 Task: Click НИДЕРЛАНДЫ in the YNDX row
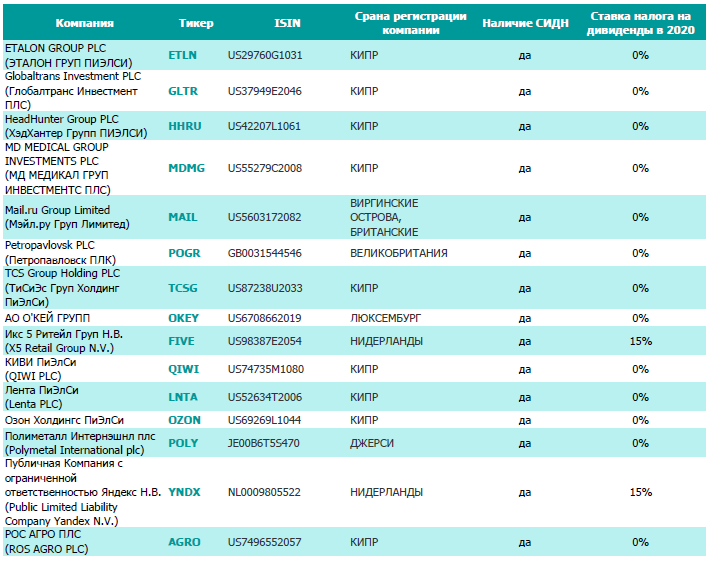coord(387,492)
